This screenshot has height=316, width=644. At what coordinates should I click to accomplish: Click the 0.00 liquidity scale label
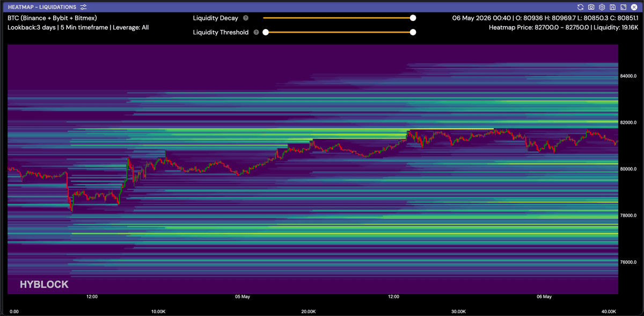(14, 311)
